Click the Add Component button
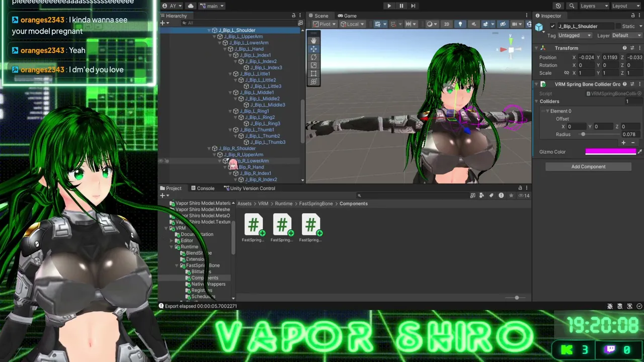The height and width of the screenshot is (362, 644). tap(588, 166)
